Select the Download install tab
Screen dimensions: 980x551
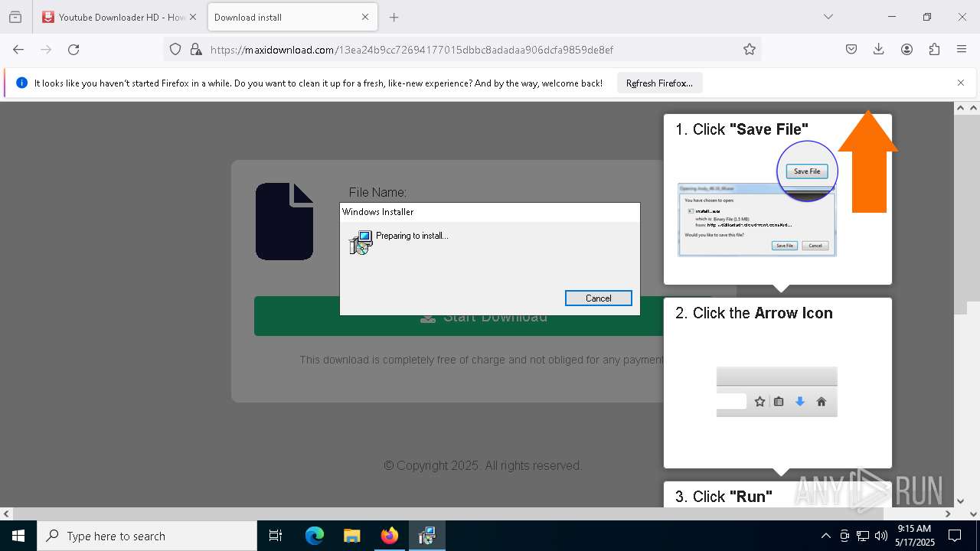pos(292,17)
